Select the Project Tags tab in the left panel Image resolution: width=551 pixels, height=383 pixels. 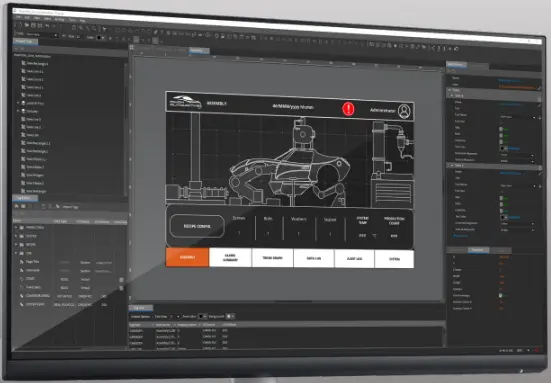point(25,41)
